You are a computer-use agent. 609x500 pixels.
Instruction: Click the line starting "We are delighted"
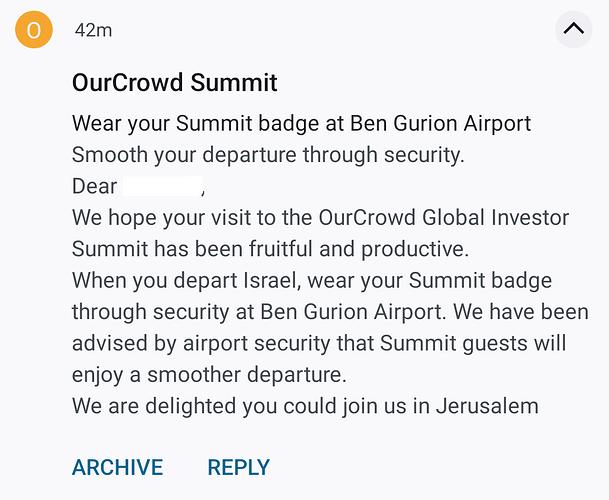[305, 406]
